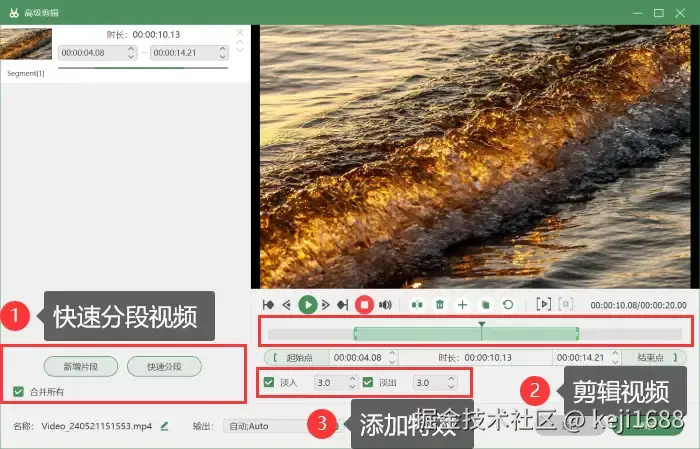Click the pencil icon to rename output file
Screen dimensions: 700x449
coord(164,426)
